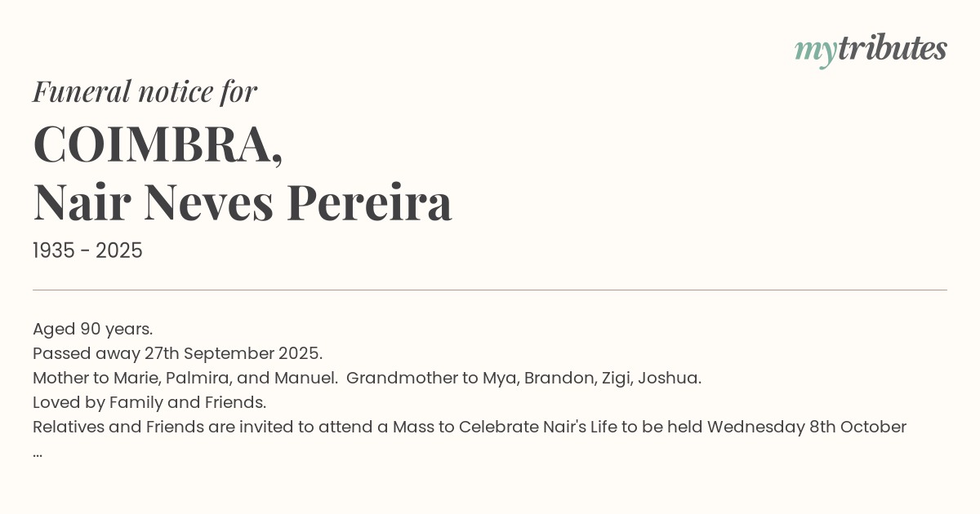Click the years 1935 - 2025
The width and height of the screenshot is (980, 514).
coord(87,251)
